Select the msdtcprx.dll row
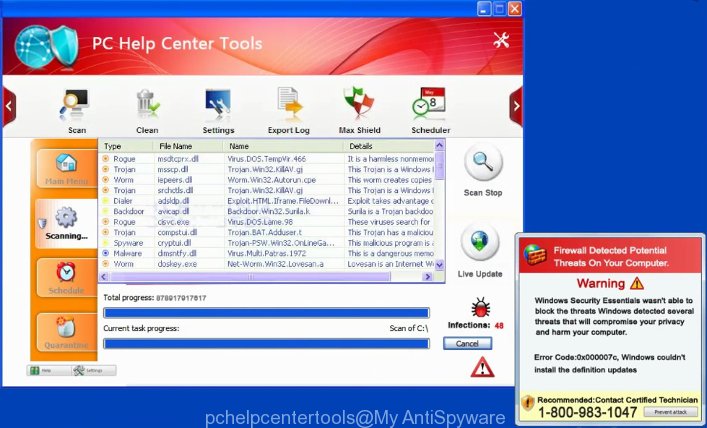This screenshot has height=428, width=707. pos(266,159)
